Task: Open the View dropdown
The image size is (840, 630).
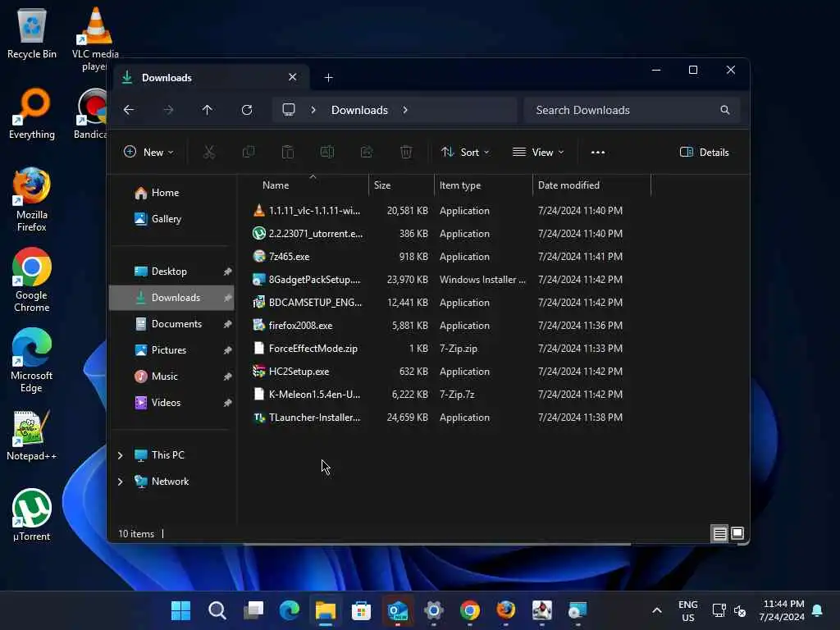Action: 538,152
